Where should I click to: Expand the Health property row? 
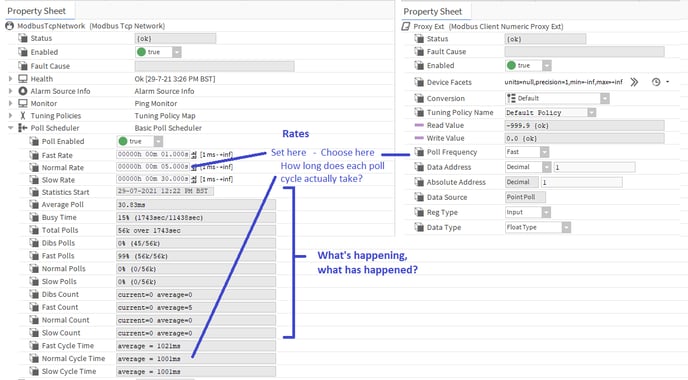(x=11, y=79)
